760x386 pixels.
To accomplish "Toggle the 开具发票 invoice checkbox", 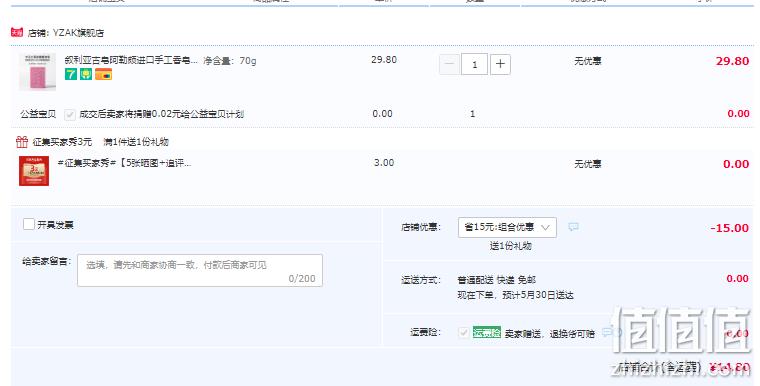I will (x=29, y=224).
